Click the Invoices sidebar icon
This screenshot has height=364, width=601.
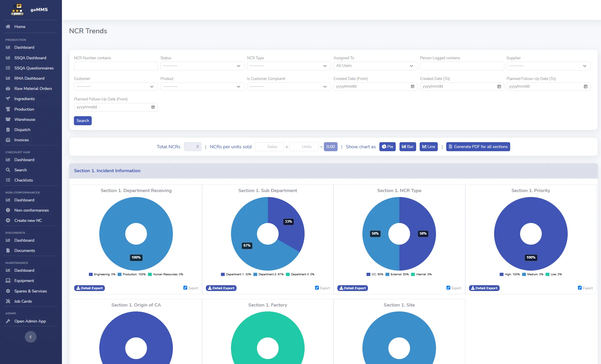(8, 140)
